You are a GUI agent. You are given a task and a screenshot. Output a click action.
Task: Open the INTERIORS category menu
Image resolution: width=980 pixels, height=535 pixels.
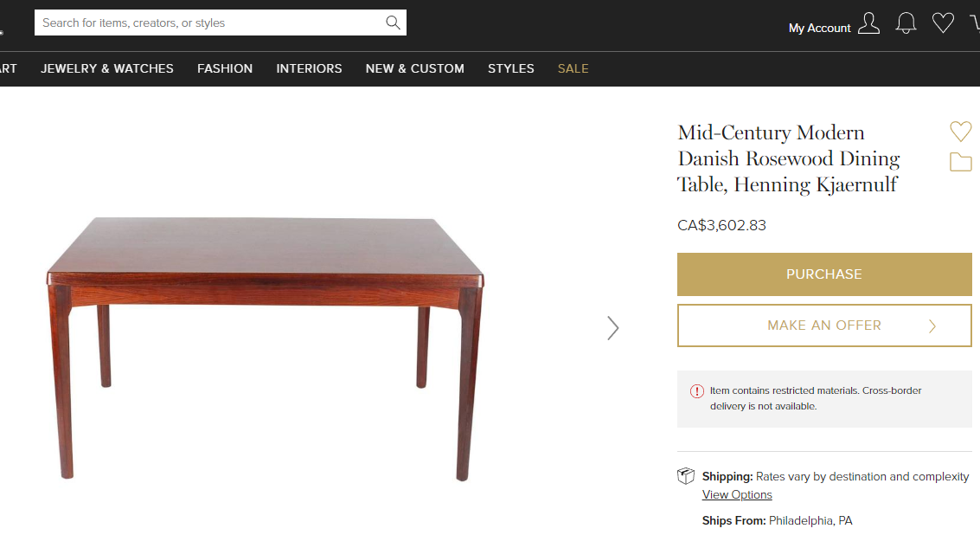pos(309,68)
